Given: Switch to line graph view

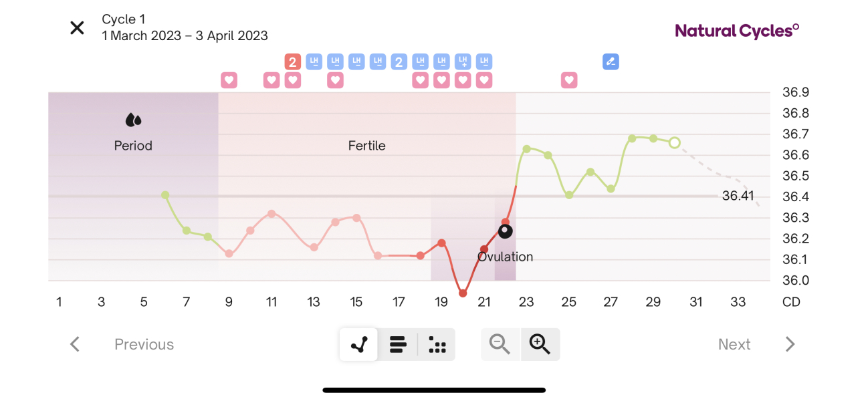Looking at the screenshot, I should pyautogui.click(x=359, y=345).
